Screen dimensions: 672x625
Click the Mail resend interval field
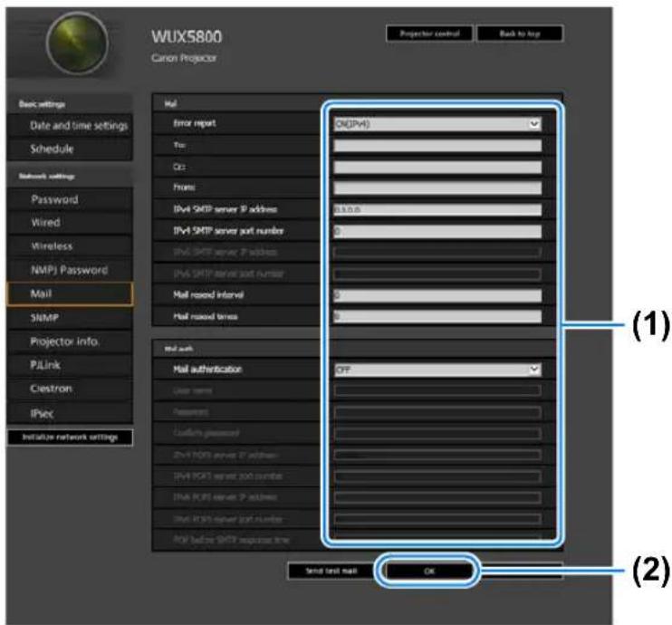[x=437, y=295]
